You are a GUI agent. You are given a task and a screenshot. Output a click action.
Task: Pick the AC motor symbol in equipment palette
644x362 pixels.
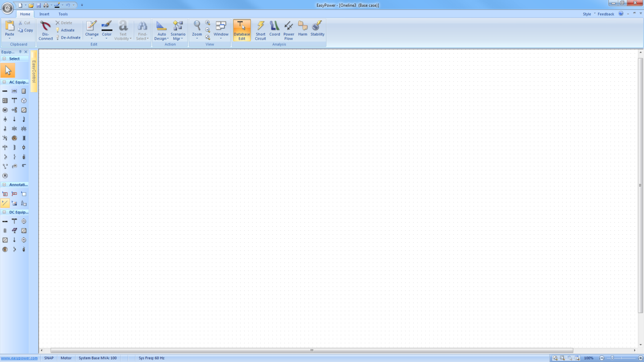click(5, 110)
